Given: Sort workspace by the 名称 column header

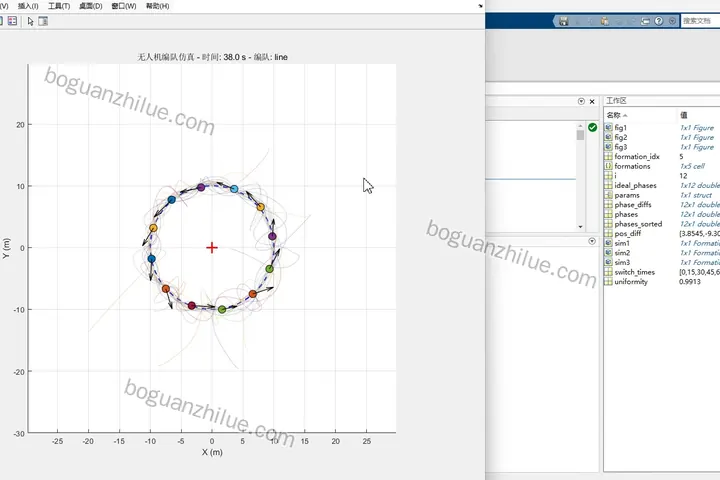Looking at the screenshot, I should (x=617, y=115).
